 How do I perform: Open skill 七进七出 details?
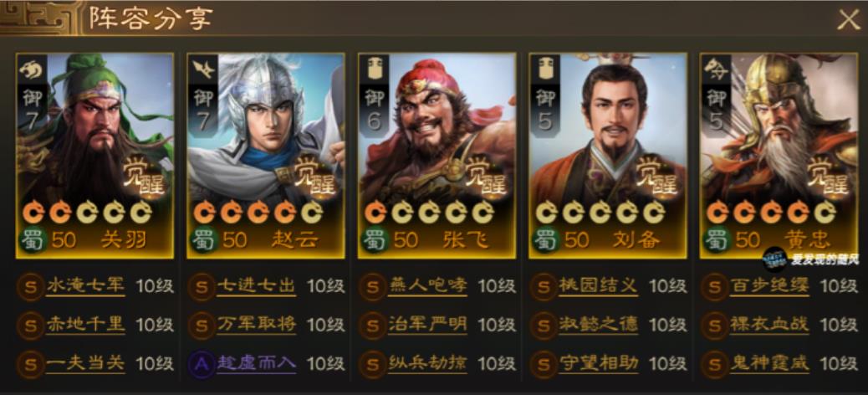click(256, 286)
